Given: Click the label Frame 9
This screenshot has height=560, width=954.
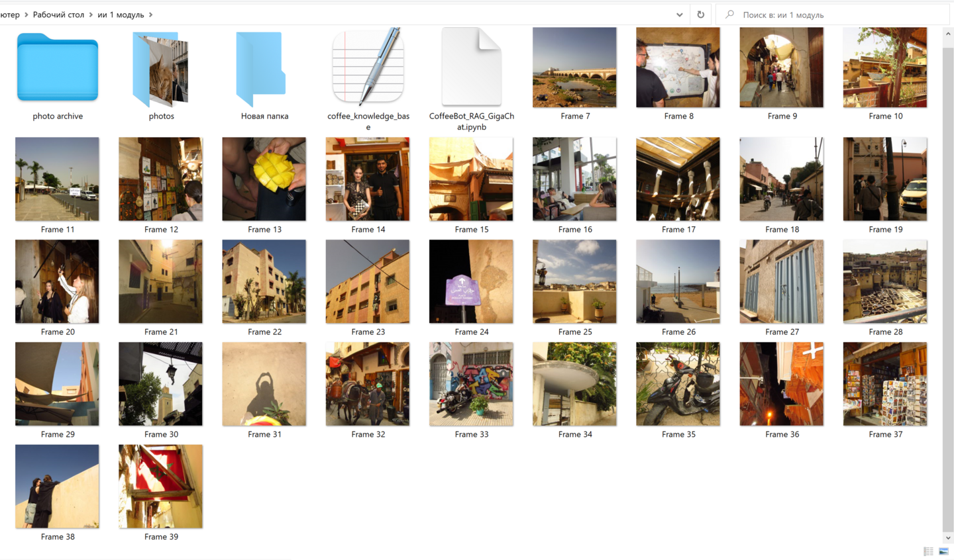Looking at the screenshot, I should point(782,116).
